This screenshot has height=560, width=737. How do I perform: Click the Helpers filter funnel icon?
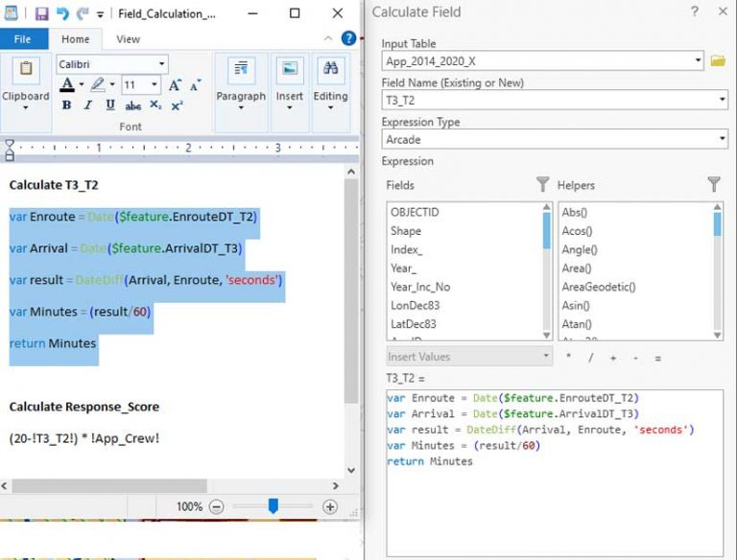pyautogui.click(x=714, y=184)
